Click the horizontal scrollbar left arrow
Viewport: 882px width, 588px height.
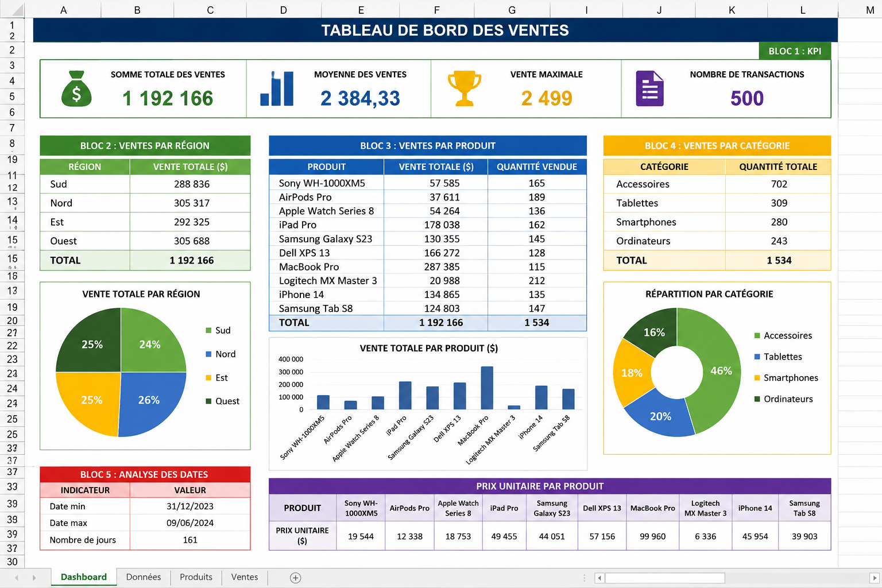point(599,578)
